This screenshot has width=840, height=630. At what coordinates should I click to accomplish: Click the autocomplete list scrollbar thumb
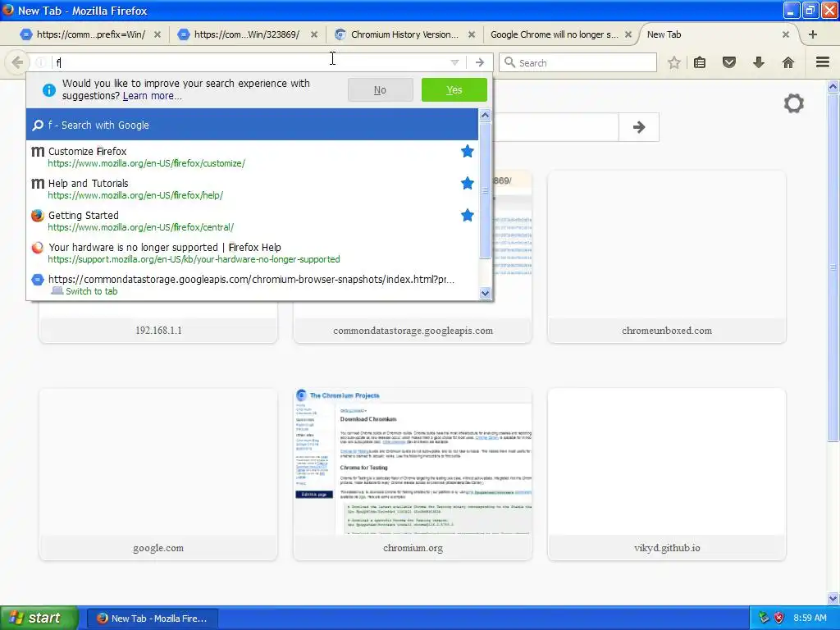486,190
